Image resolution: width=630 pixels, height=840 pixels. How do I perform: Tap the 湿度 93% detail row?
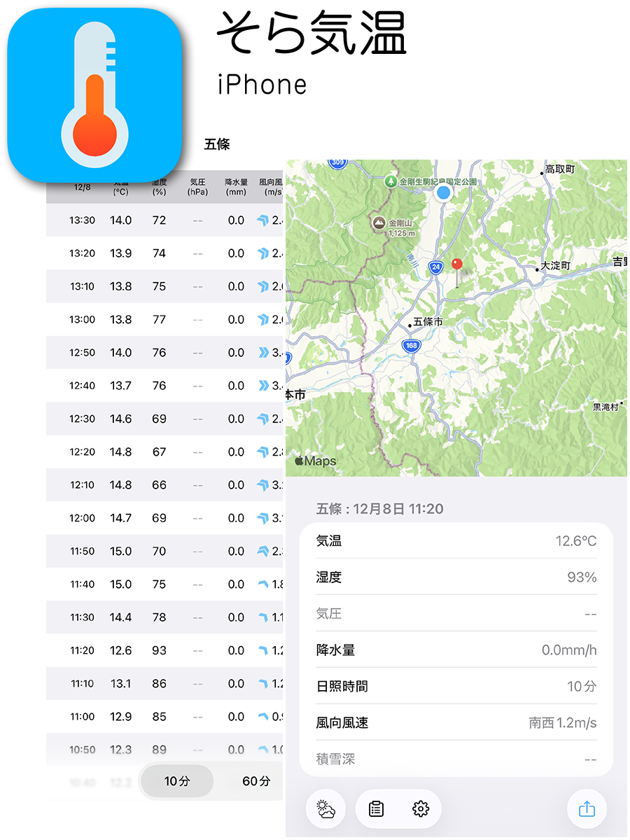[456, 577]
